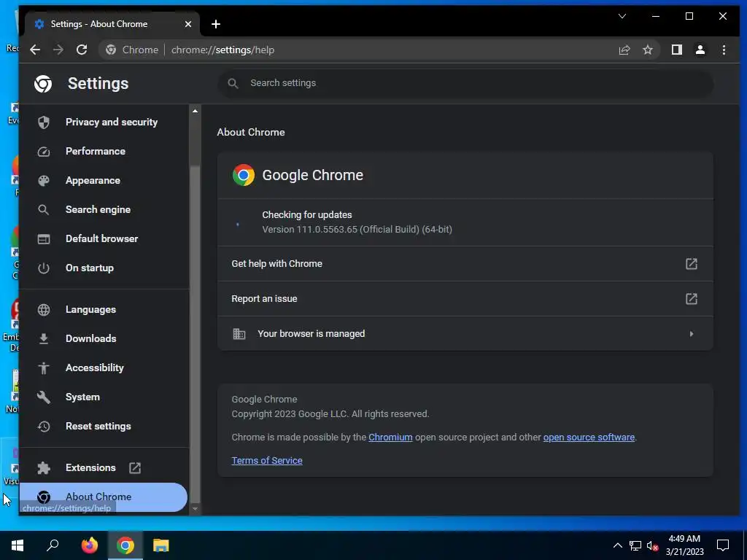Click the Checking for updates text
The height and width of the screenshot is (560, 747).
pyautogui.click(x=307, y=215)
